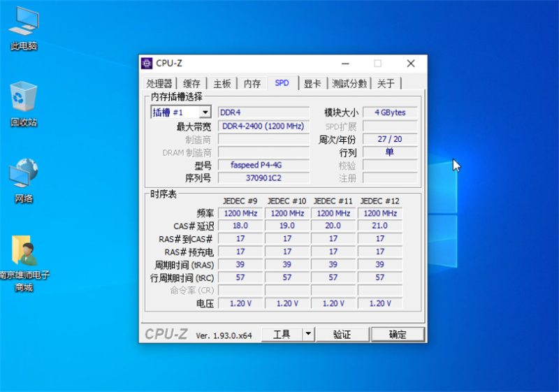
Task: Select the SPD tab
Action: click(x=282, y=83)
